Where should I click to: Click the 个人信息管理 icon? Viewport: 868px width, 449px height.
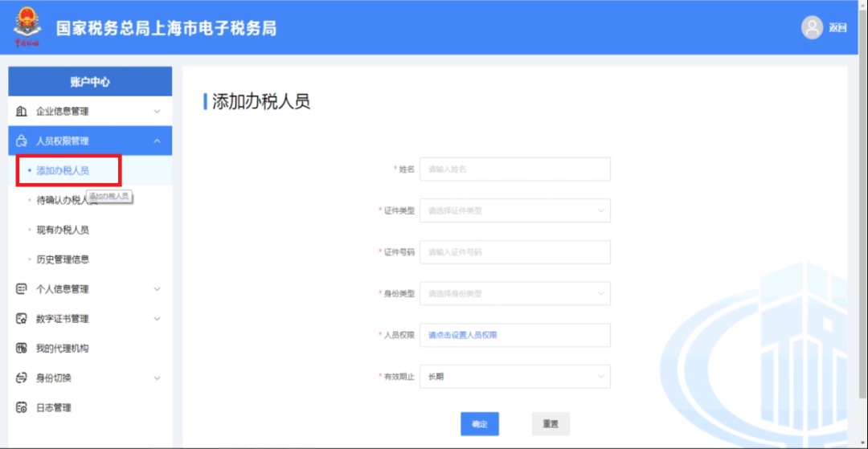point(22,289)
